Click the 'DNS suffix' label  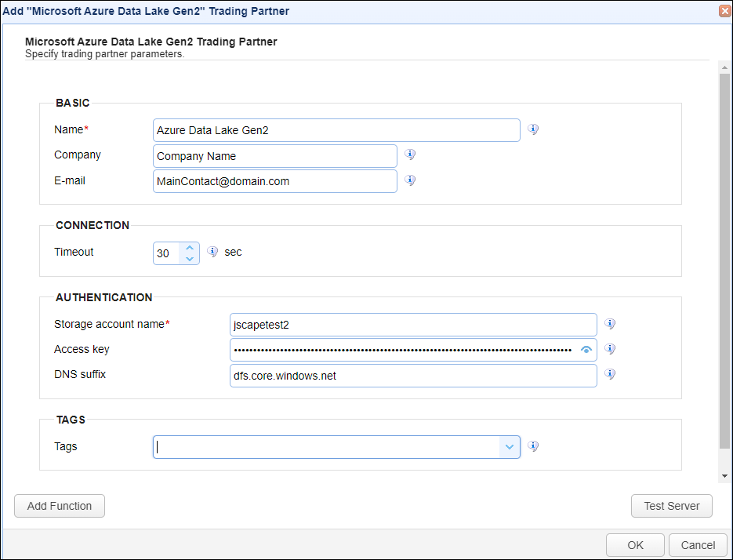pos(80,374)
